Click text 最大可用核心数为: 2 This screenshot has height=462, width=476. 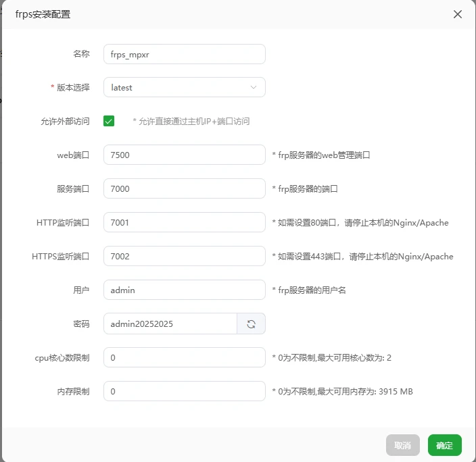[x=354, y=358]
